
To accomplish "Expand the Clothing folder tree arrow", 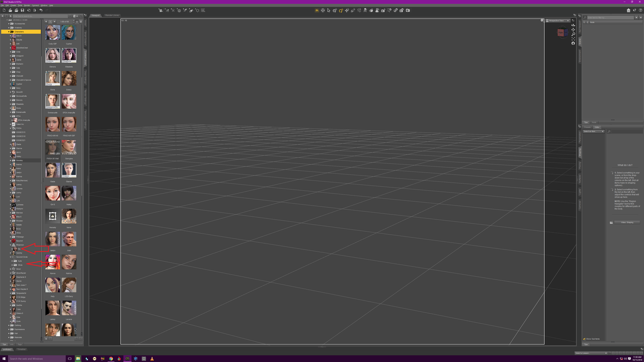I will [x=9, y=325].
